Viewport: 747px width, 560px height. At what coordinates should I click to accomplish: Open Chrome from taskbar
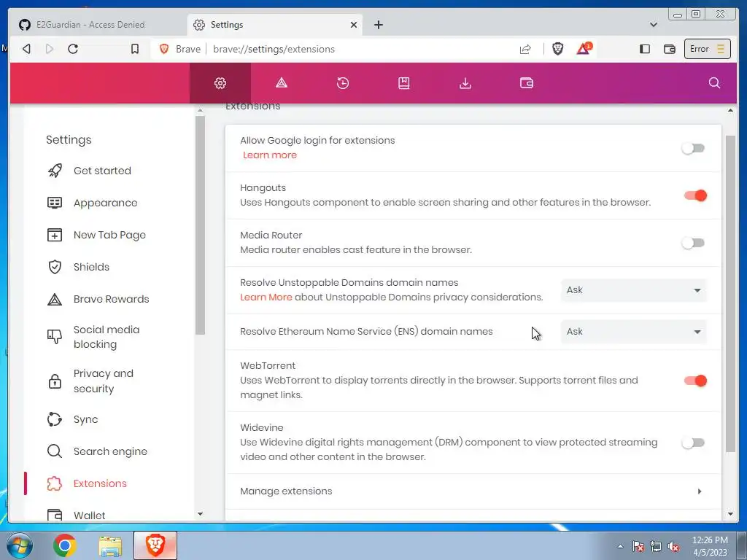[x=65, y=545]
